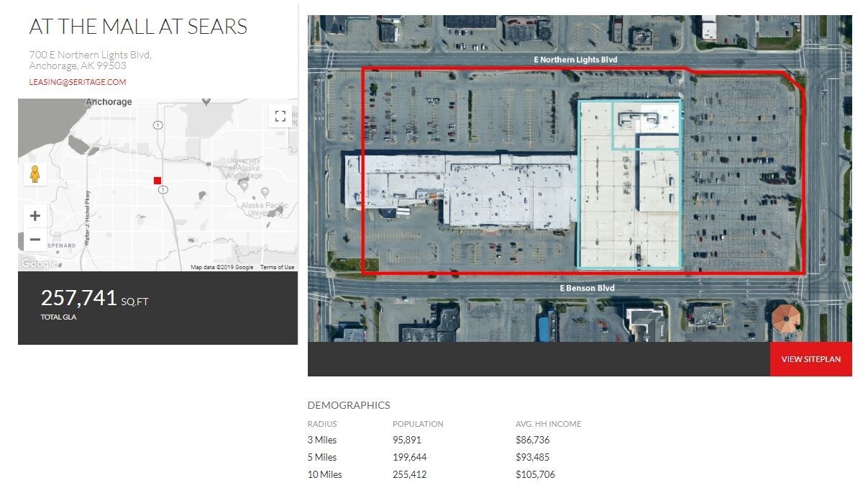The width and height of the screenshot is (868, 488).
Task: Click the population value 95,891
Action: click(x=407, y=440)
